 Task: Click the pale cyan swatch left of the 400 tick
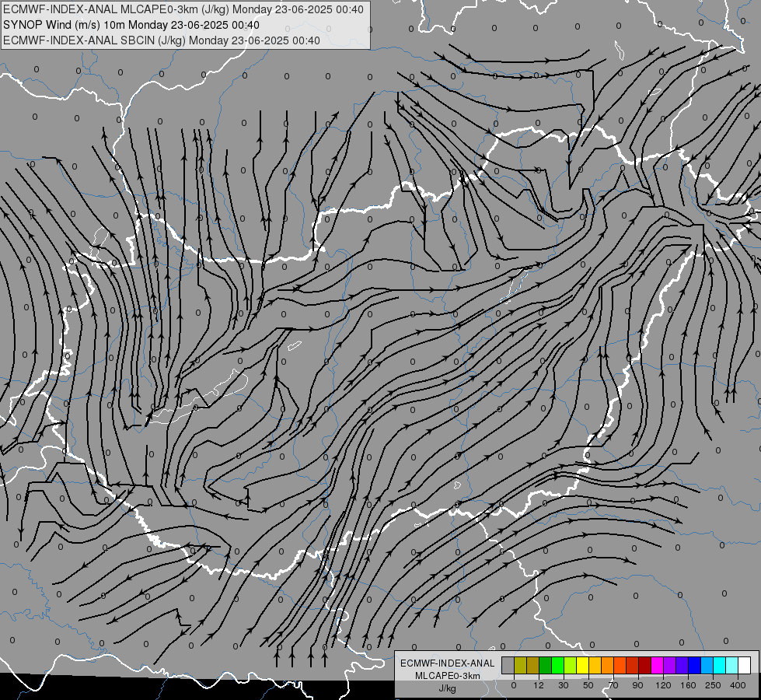(732, 665)
